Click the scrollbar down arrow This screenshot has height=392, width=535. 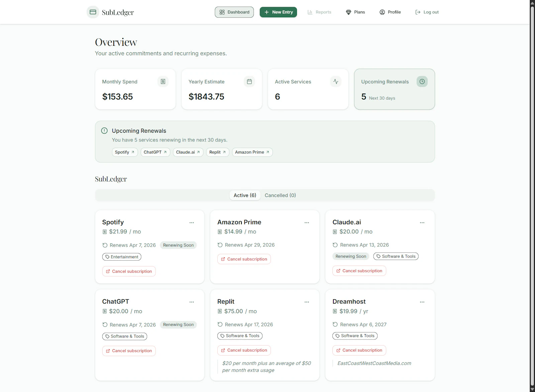click(532, 389)
